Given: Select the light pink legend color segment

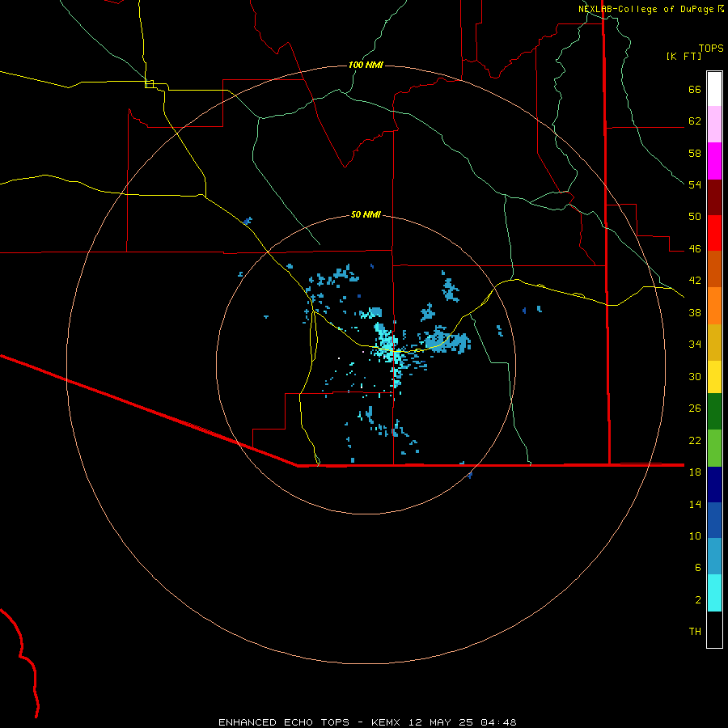Looking at the screenshot, I should [x=714, y=125].
